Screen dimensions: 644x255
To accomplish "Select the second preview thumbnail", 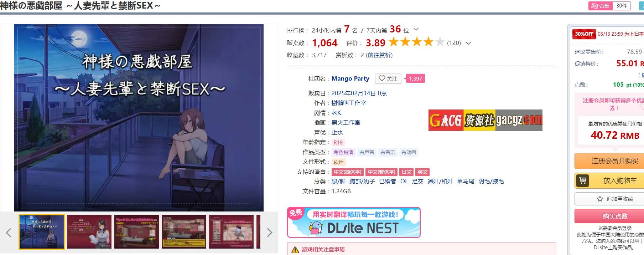I will 89,232.
